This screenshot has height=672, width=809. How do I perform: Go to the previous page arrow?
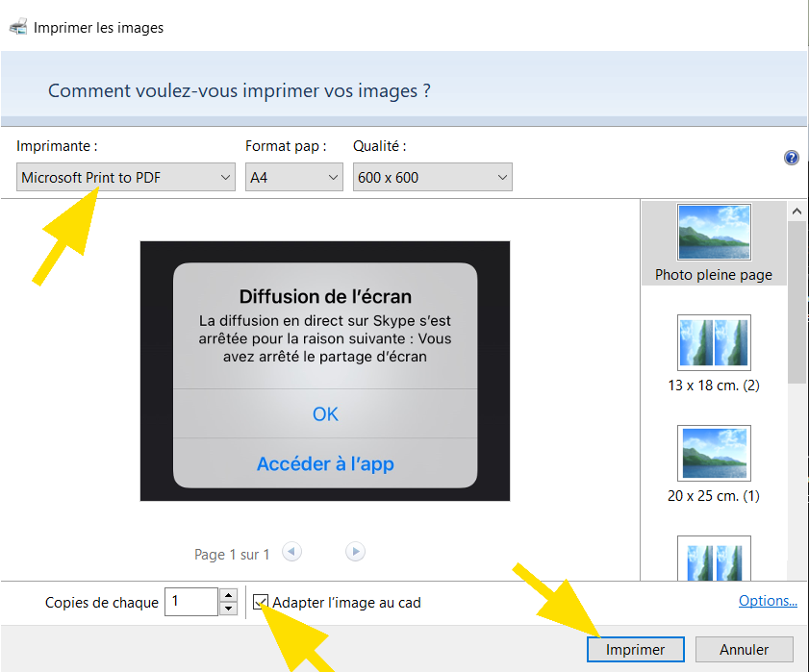pyautogui.click(x=291, y=552)
